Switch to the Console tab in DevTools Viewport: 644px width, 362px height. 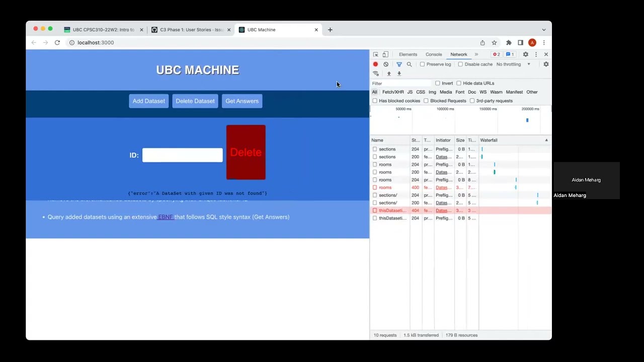click(434, 54)
